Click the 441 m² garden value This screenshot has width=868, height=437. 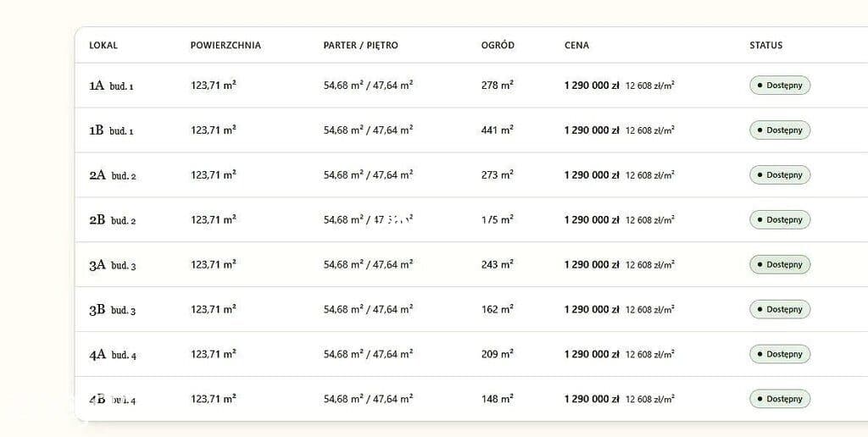tap(497, 130)
